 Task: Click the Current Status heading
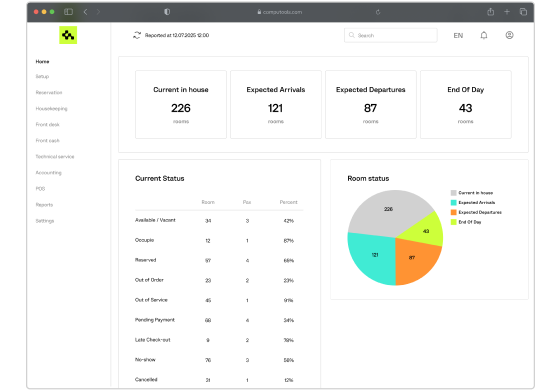click(x=160, y=179)
